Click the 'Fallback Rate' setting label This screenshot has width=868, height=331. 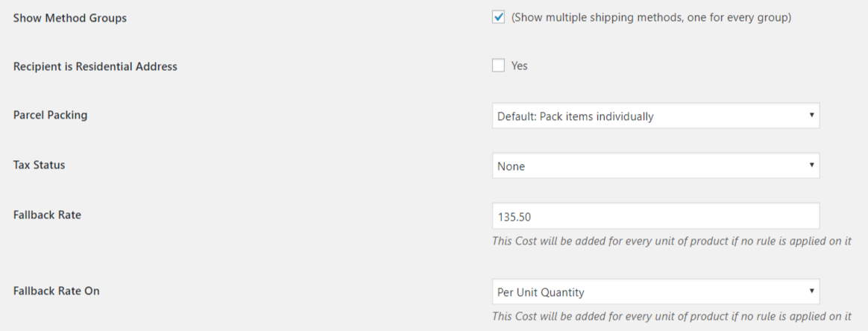(x=47, y=215)
